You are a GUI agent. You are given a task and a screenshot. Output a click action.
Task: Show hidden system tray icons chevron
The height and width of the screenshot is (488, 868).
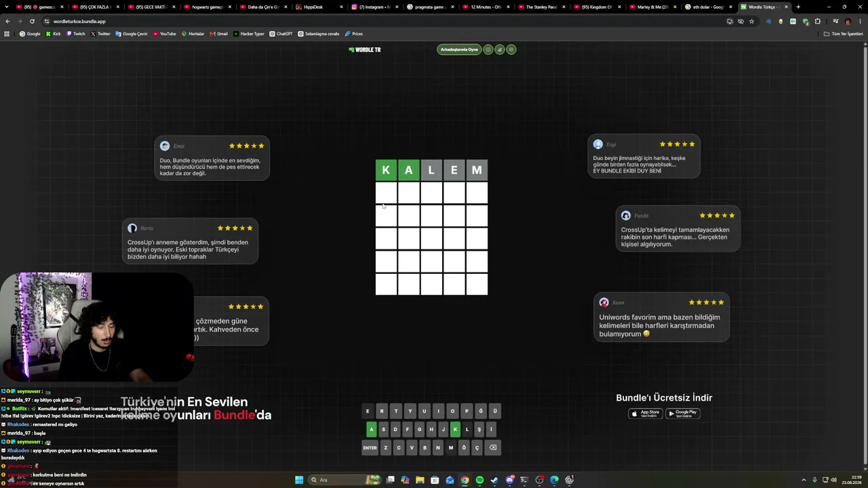pos(803,480)
